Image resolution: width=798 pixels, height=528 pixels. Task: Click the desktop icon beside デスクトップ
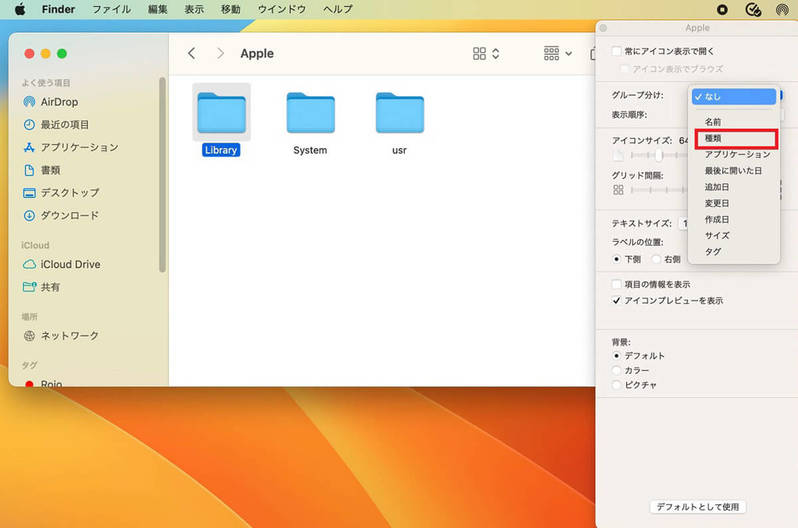[30, 192]
